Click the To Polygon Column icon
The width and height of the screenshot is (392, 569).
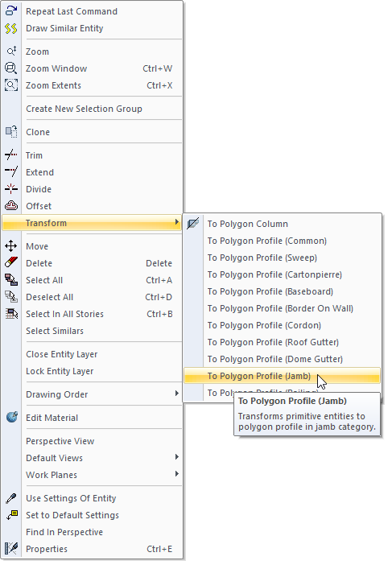tap(193, 224)
